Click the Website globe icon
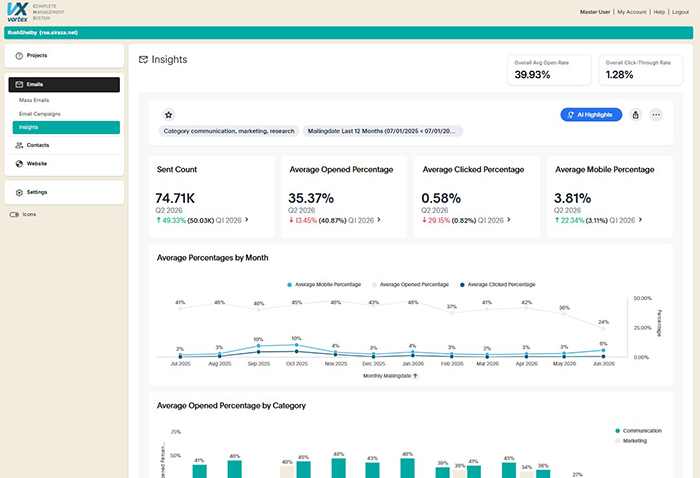The width and height of the screenshot is (700, 478). [x=19, y=164]
